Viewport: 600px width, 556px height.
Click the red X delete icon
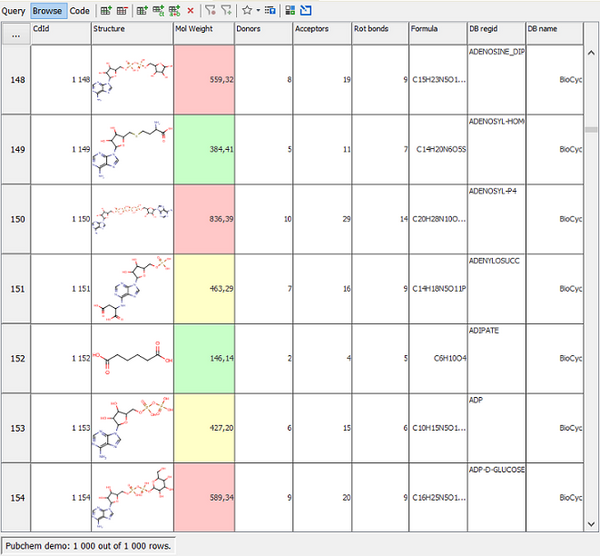(x=191, y=10)
